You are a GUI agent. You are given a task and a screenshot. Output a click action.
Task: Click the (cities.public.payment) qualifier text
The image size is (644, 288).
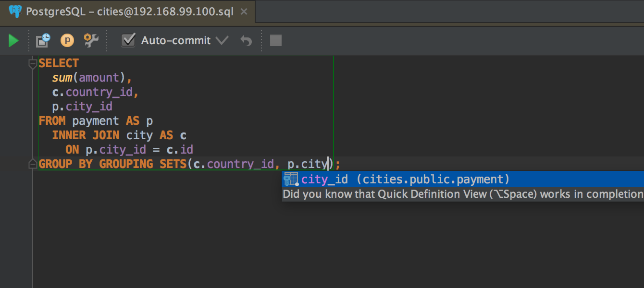coord(433,180)
